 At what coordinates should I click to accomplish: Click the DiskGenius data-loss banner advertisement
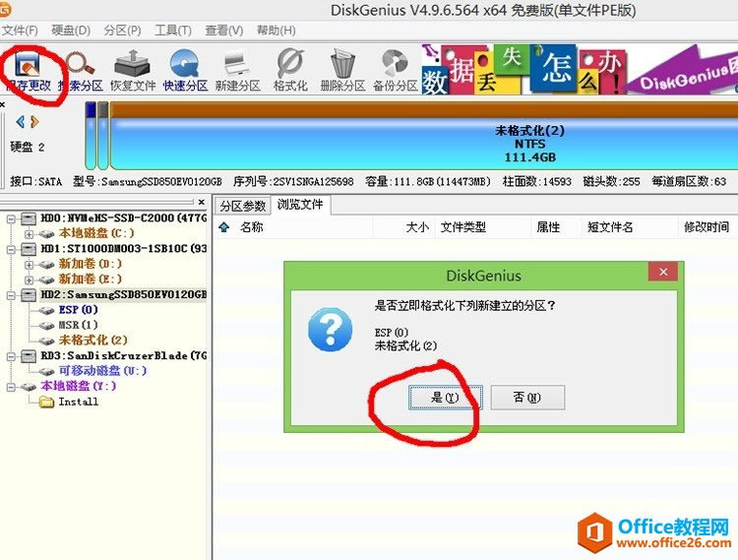click(x=580, y=69)
